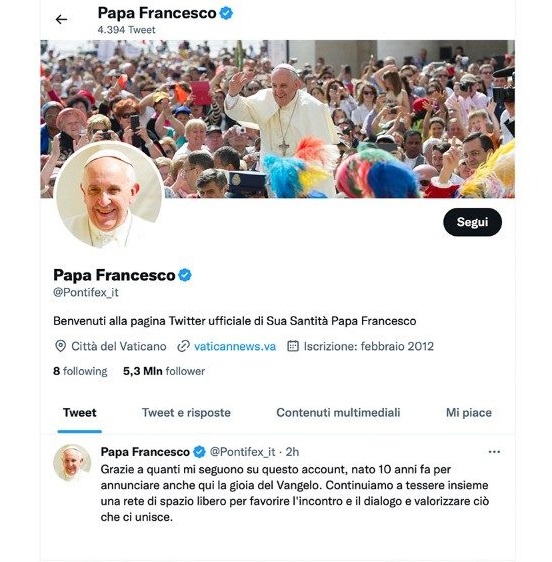Screen dimensions: 552x562
Task: Switch to the Mi piace tab
Action: (x=468, y=413)
